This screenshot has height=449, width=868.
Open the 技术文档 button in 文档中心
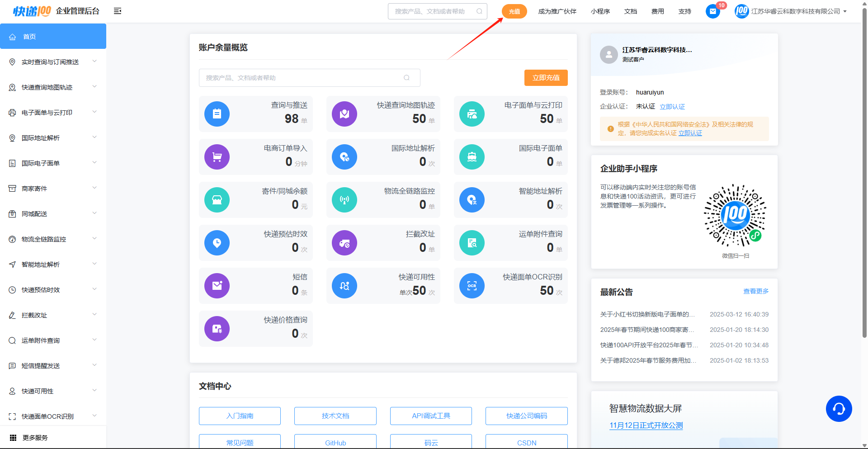(335, 416)
